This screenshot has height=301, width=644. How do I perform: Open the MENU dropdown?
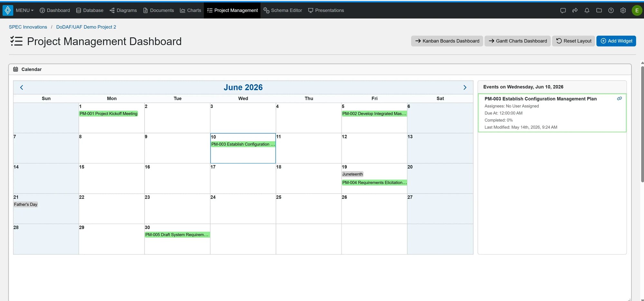click(24, 10)
